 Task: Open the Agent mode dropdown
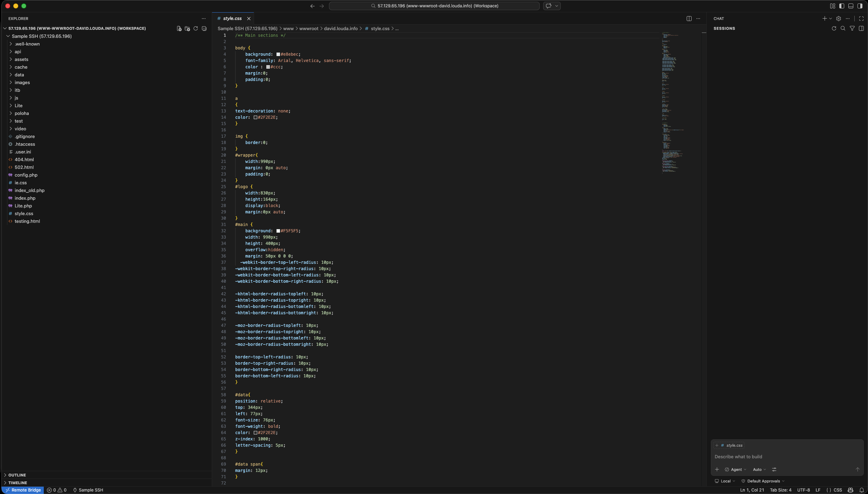pos(736,469)
